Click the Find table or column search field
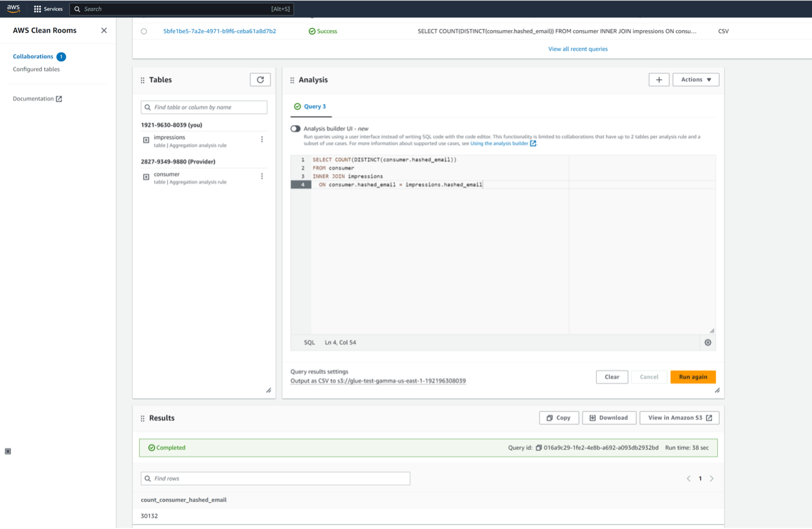 point(204,107)
